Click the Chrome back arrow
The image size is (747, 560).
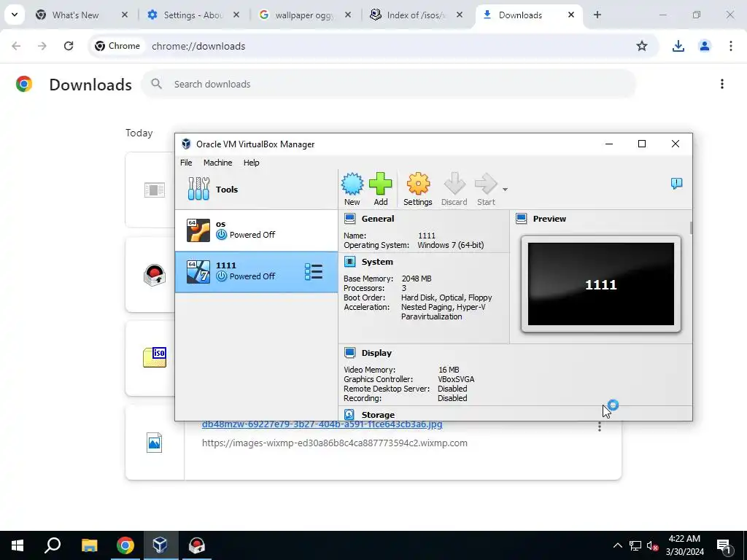click(16, 46)
